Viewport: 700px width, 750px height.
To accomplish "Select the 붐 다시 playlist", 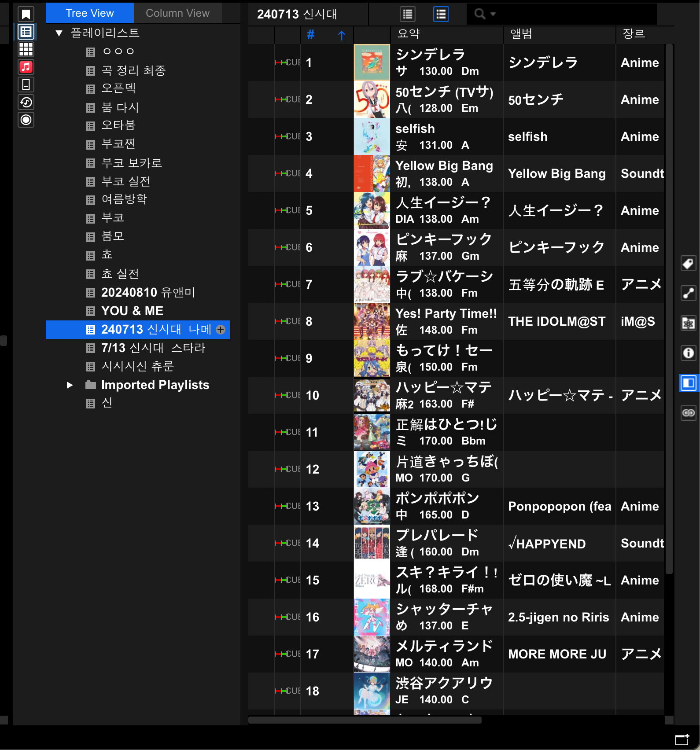I will point(120,107).
